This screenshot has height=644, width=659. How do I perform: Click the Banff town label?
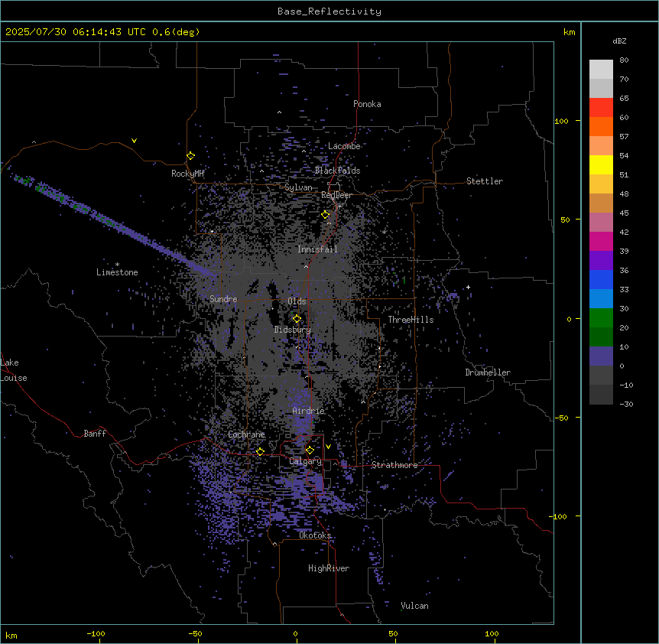pos(95,434)
